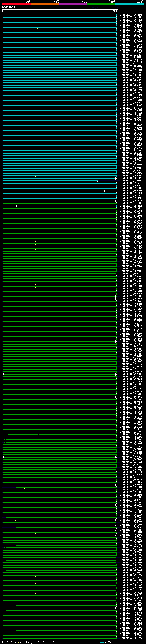The width and height of the screenshot is (146, 644).
Task: Click the purple ~60% identity legend bar
Action: click(x=73, y=4)
